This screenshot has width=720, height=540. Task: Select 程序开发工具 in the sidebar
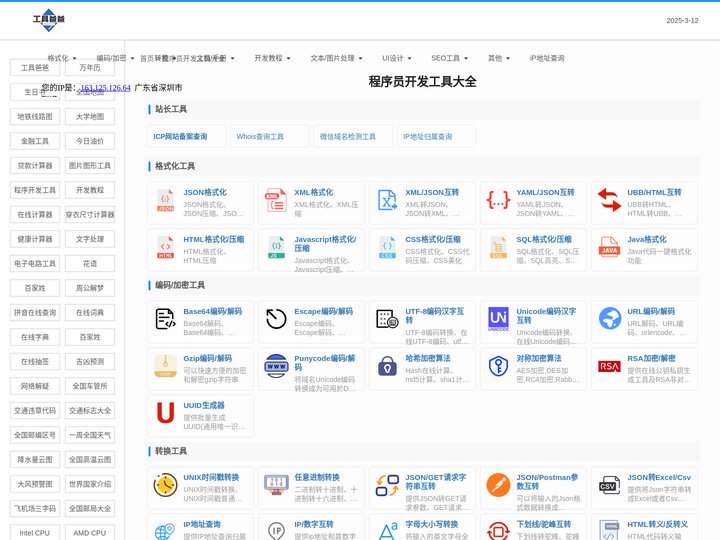35,190
